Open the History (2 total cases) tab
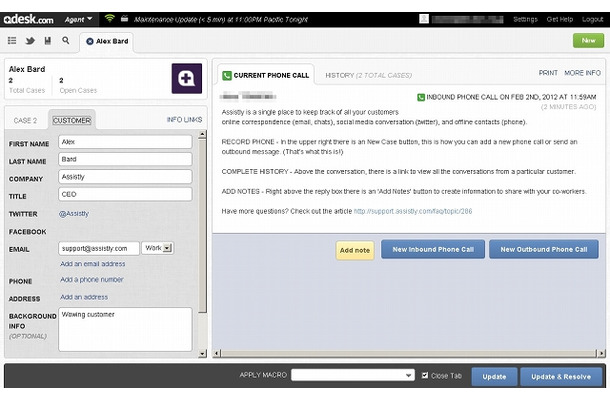Image resolution: width=610 pixels, height=400 pixels. tap(368, 75)
